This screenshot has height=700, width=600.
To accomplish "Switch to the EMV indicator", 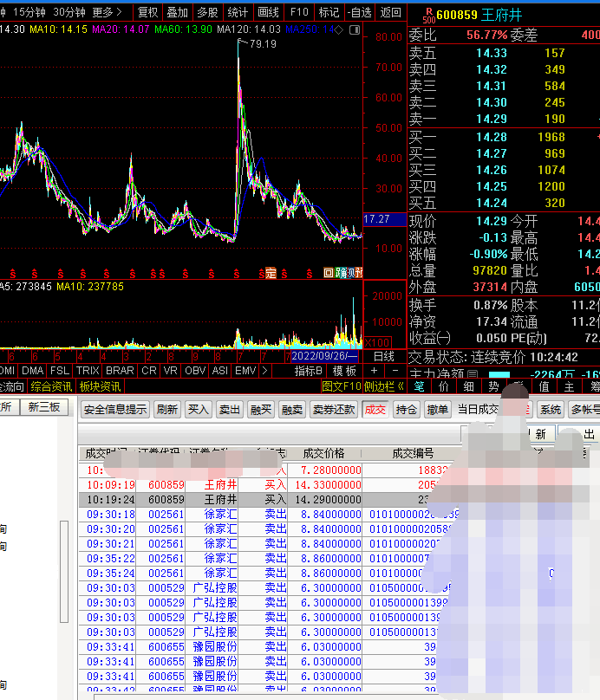I will pyautogui.click(x=245, y=371).
